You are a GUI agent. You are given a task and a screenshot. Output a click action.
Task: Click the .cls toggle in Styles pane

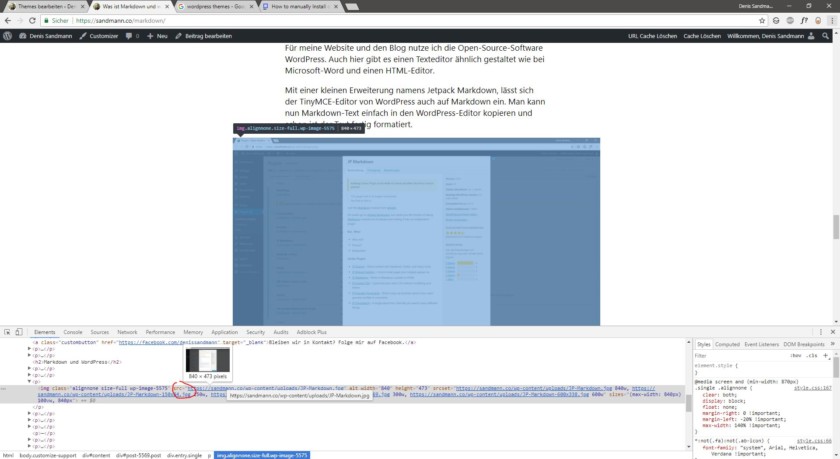click(x=811, y=354)
